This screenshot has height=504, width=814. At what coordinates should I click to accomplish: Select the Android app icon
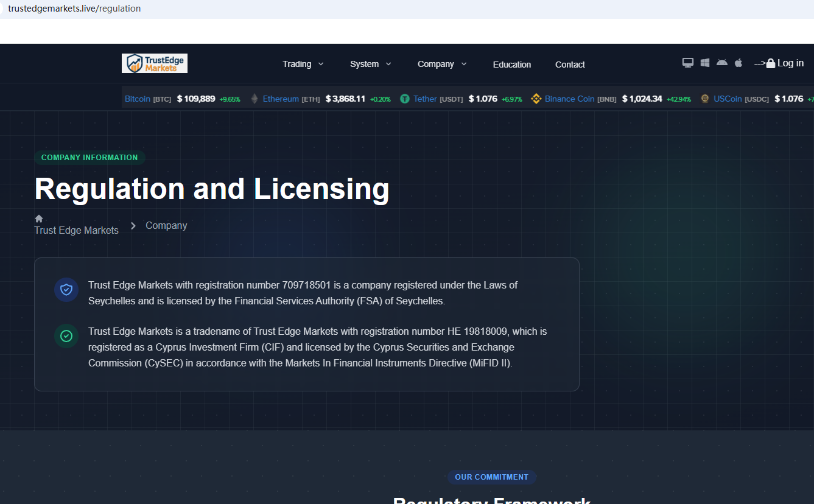click(x=722, y=63)
